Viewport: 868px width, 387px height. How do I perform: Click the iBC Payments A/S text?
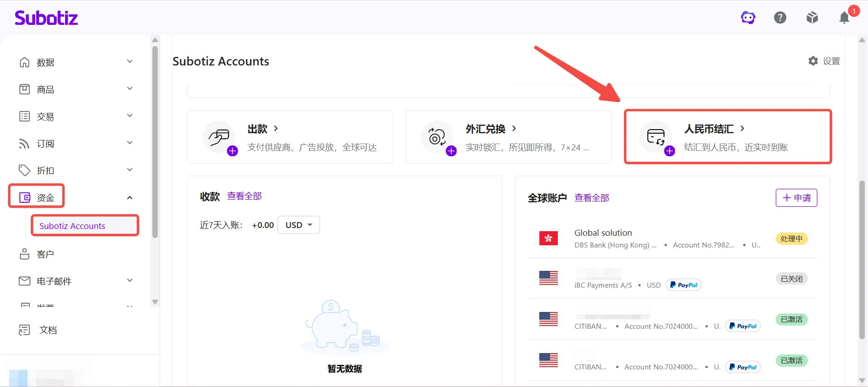coord(603,285)
